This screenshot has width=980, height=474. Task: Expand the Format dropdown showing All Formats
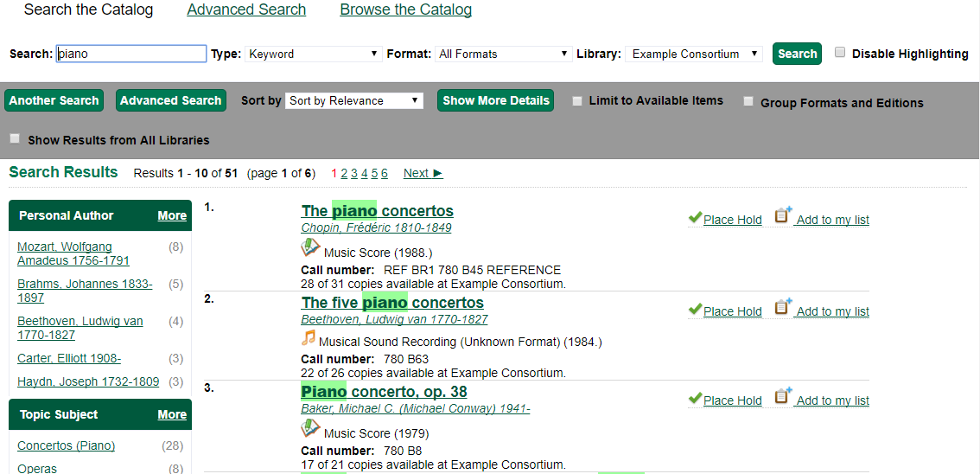pyautogui.click(x=503, y=54)
